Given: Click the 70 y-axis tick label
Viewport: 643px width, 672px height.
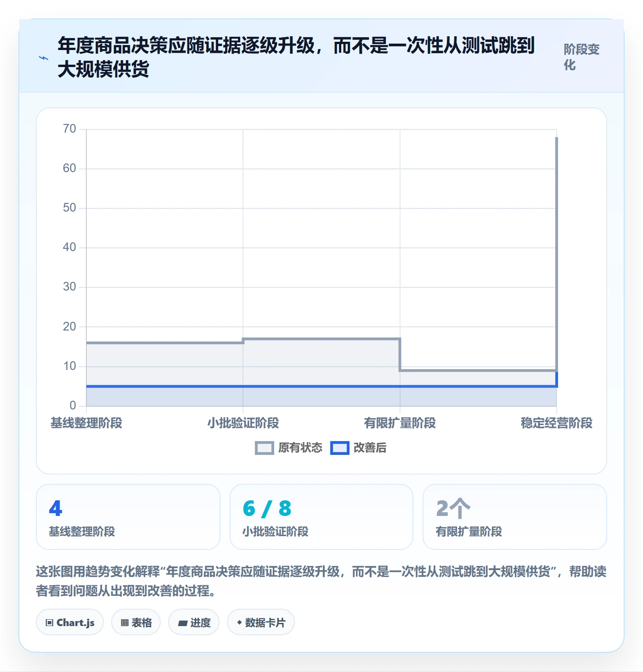Looking at the screenshot, I should (x=69, y=129).
